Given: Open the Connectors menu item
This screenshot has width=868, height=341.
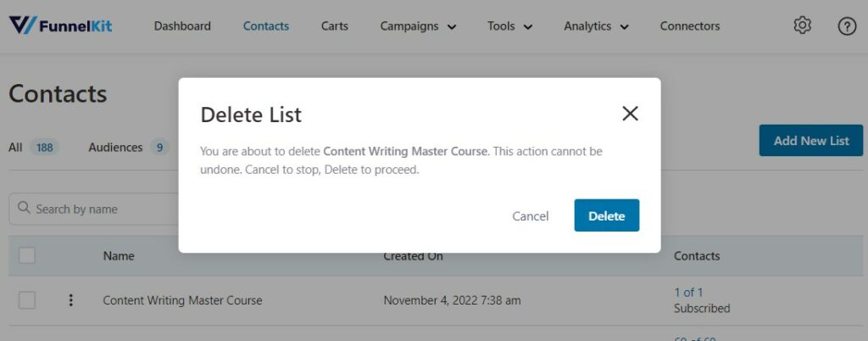Looking at the screenshot, I should pos(690,26).
